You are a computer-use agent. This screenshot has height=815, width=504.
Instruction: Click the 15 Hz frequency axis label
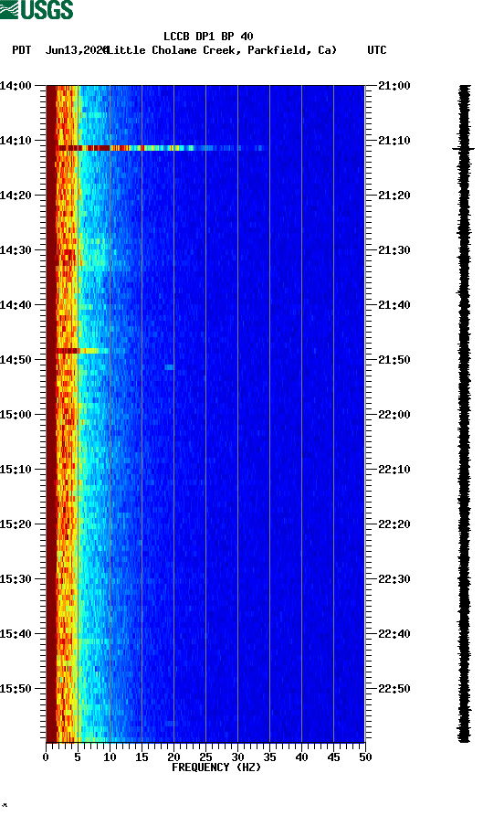(x=142, y=757)
